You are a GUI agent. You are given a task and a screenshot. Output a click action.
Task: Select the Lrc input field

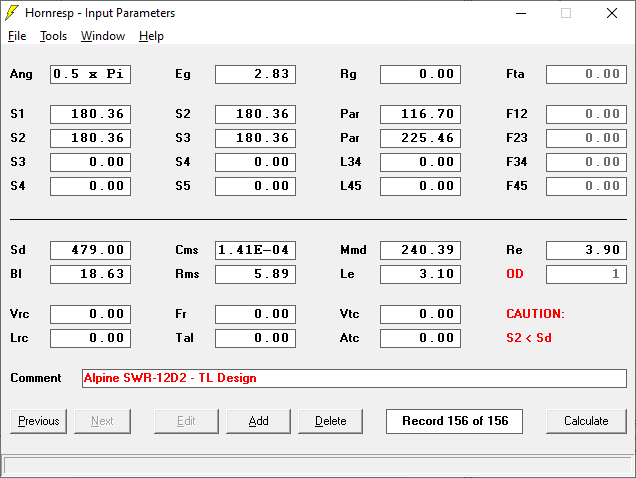pyautogui.click(x=90, y=338)
